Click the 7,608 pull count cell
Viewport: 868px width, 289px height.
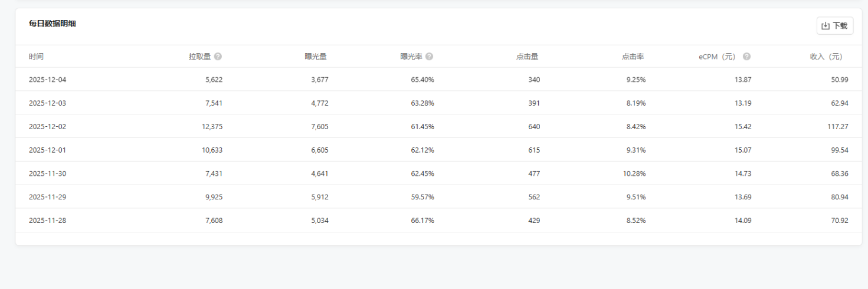(x=214, y=221)
